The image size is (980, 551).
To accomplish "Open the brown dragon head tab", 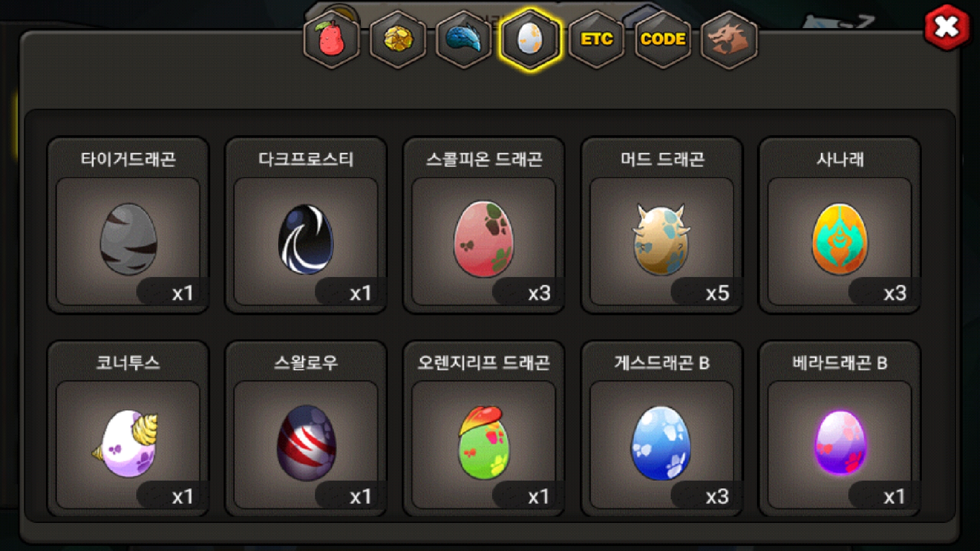I will [729, 39].
